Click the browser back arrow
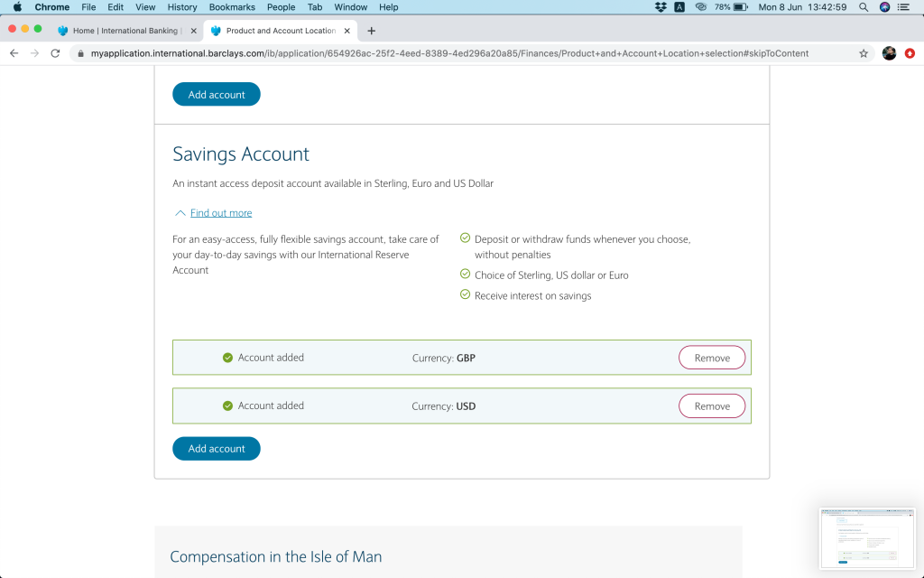Image resolution: width=924 pixels, height=578 pixels. [x=14, y=53]
